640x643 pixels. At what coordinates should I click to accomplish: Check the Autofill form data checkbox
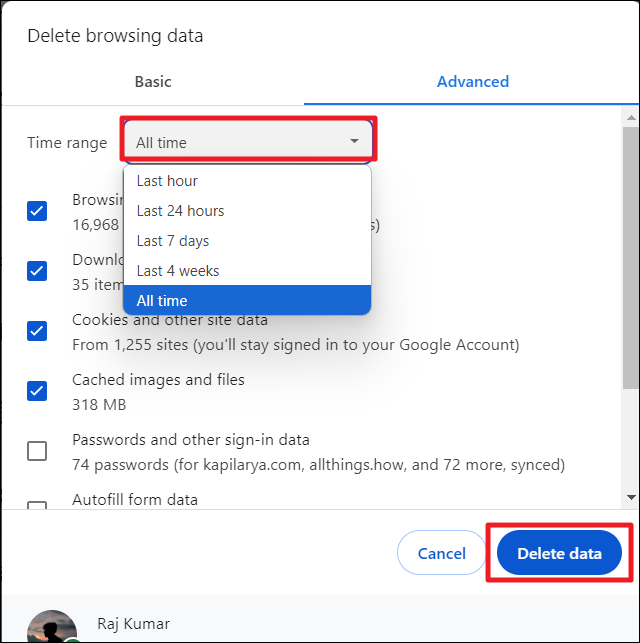tap(37, 505)
